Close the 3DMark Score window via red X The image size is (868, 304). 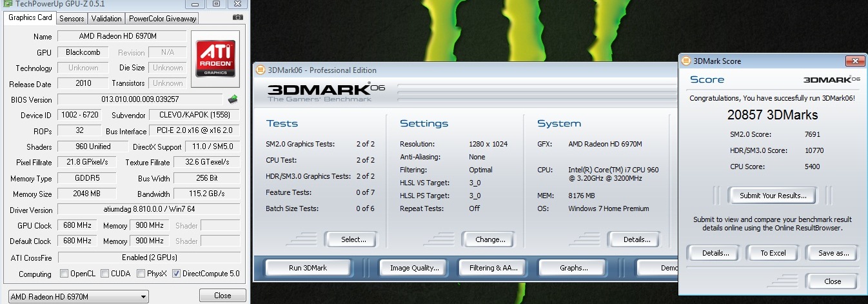[x=855, y=61]
